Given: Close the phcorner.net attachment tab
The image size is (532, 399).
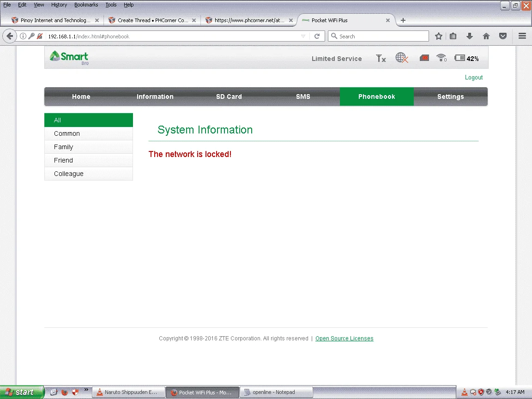Looking at the screenshot, I should pos(291,20).
